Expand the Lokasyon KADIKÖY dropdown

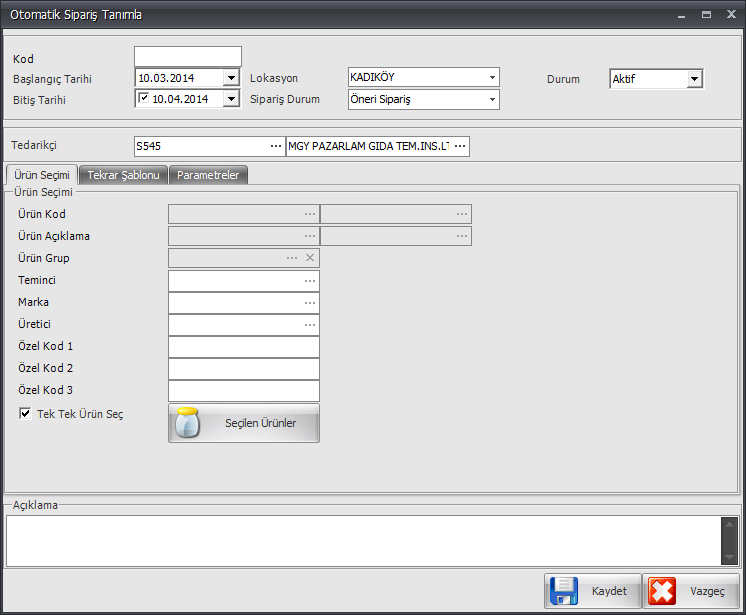pyautogui.click(x=492, y=78)
